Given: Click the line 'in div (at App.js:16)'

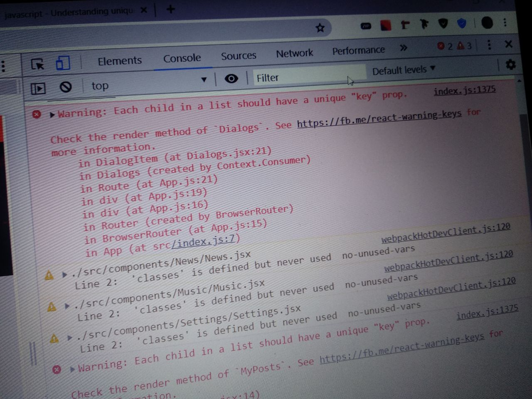Looking at the screenshot, I should tap(145, 209).
